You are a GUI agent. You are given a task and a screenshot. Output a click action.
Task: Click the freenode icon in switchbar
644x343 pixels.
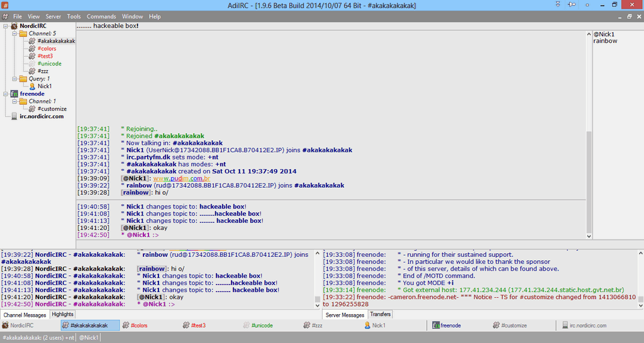[436, 325]
